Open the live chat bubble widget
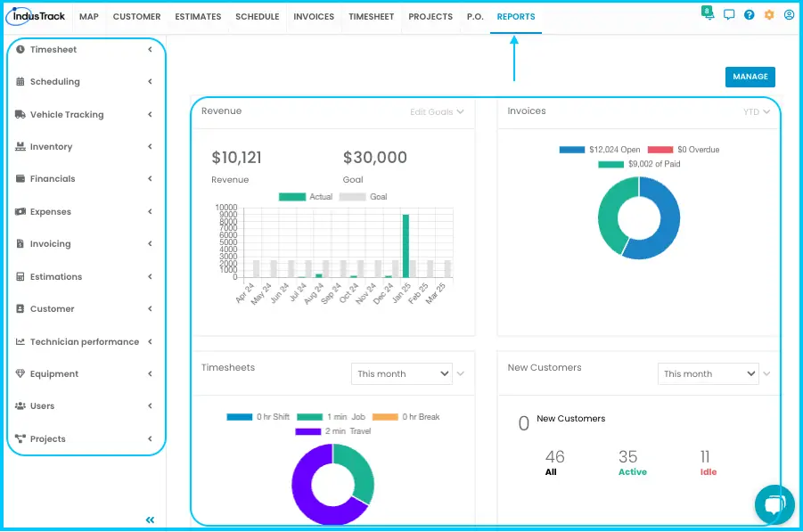Screen dimensions: 803x532 (774, 504)
